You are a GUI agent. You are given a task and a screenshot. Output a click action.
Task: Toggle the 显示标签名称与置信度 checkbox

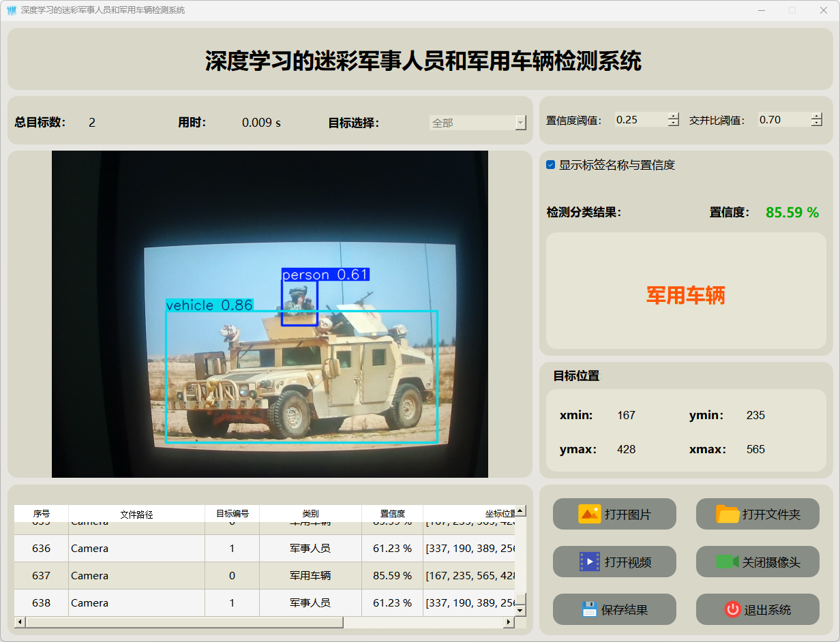tap(551, 165)
